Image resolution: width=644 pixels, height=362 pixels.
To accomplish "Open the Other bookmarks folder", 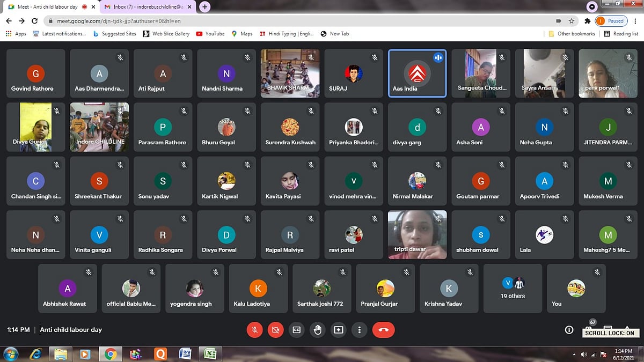I will tap(572, 34).
